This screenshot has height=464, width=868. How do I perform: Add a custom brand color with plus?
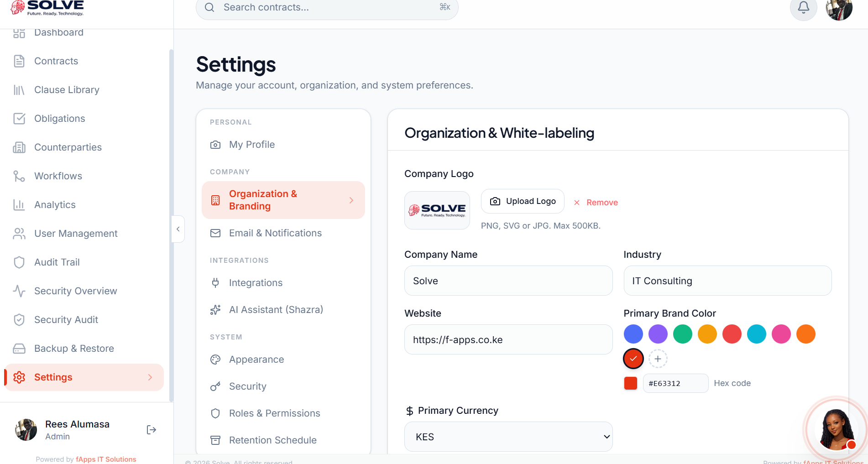[x=658, y=359]
